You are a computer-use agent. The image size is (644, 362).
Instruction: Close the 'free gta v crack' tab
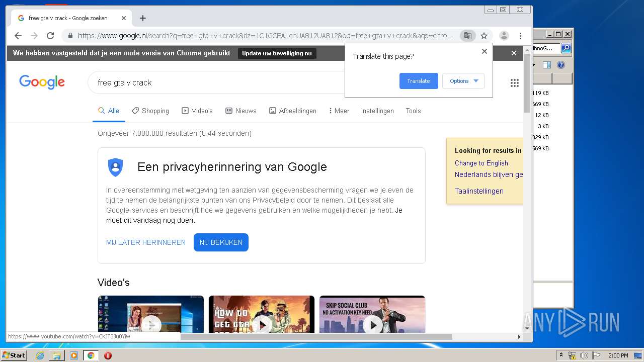[x=124, y=18]
